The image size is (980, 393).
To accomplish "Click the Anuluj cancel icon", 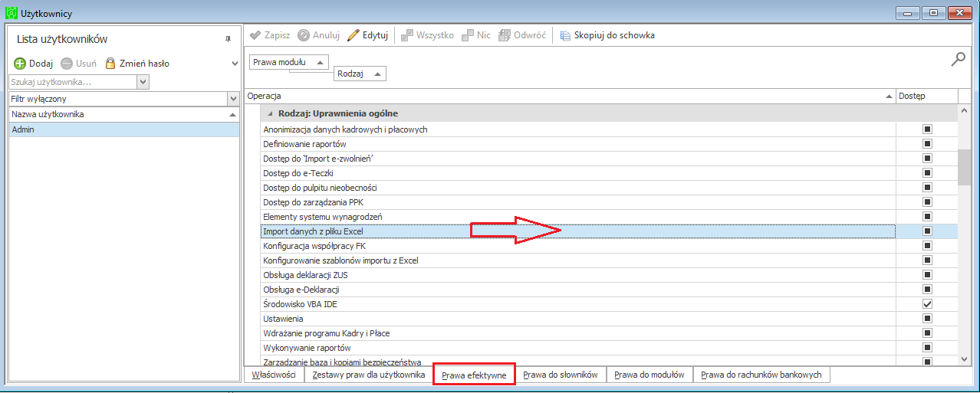I will [304, 35].
